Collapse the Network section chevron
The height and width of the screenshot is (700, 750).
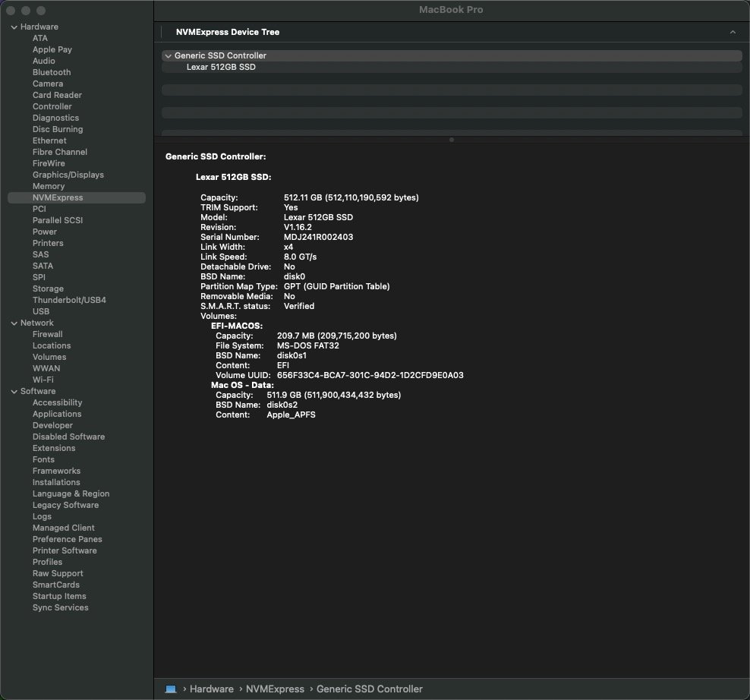(x=14, y=323)
